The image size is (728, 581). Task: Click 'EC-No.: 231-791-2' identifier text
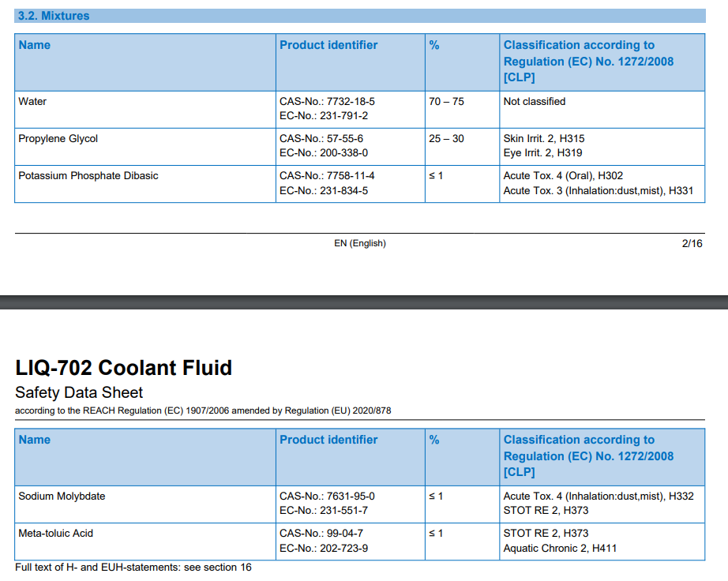click(324, 116)
